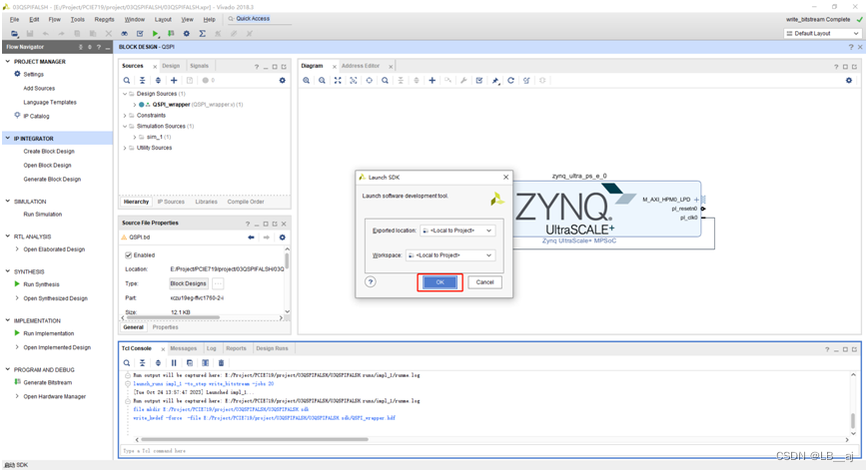Viewport: 868px width, 472px height.
Task: Switch to the IP Sources tab
Action: point(171,202)
